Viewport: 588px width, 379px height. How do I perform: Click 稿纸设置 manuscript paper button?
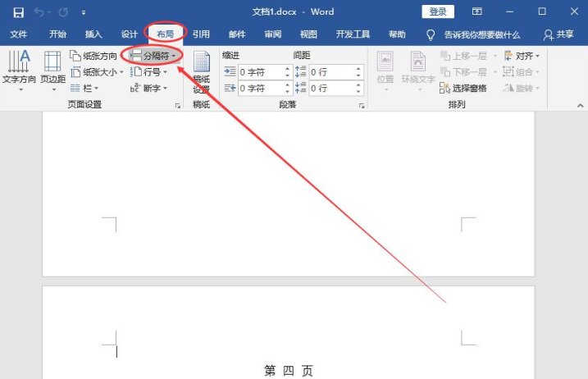202,72
